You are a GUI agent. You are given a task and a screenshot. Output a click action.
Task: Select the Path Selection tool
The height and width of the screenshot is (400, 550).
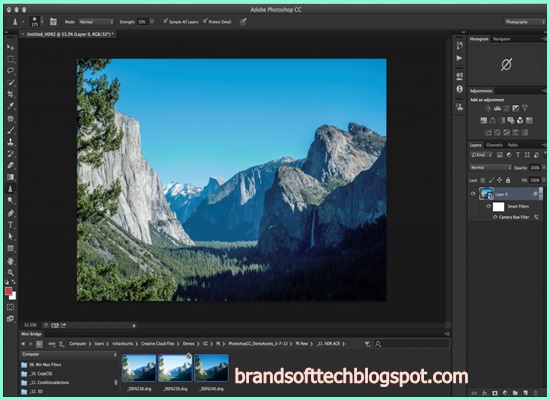11,236
